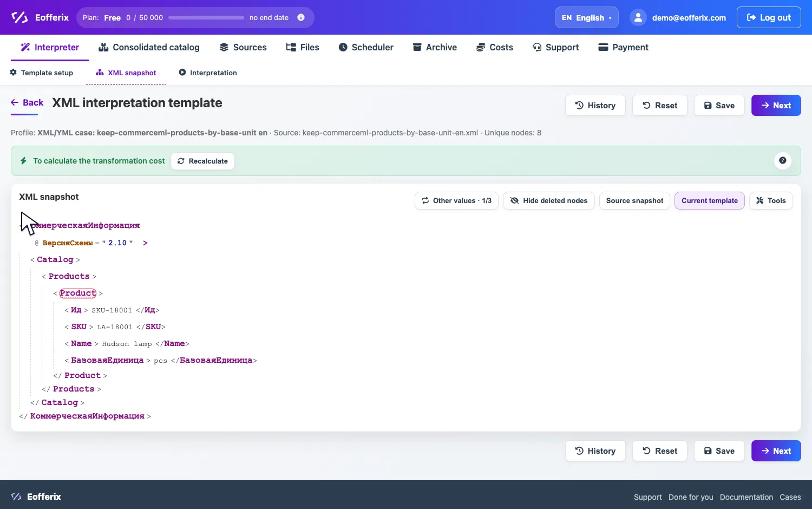Viewport: 812px width, 509px height.
Task: Click the top Save button
Action: click(719, 106)
